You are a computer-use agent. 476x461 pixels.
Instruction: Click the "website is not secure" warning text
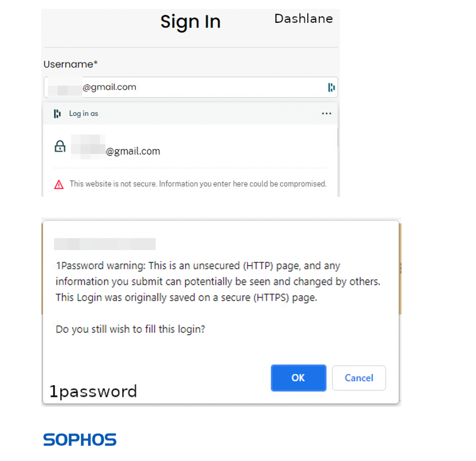pyautogui.click(x=198, y=184)
